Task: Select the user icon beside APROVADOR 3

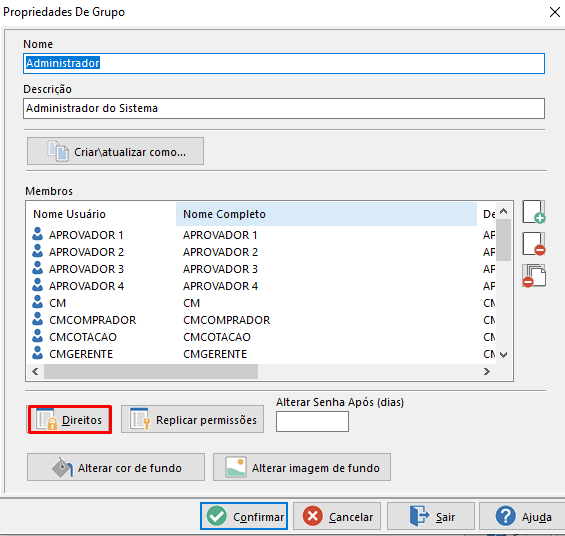Action: coord(37,268)
